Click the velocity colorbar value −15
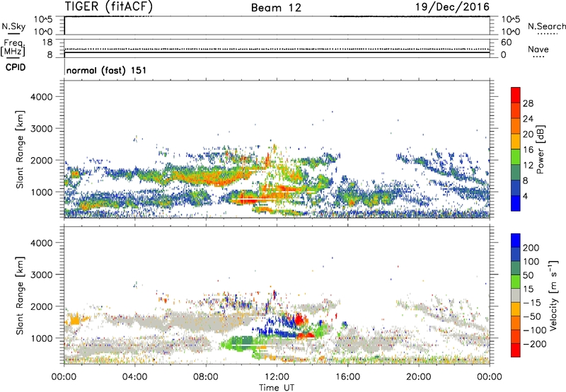 (x=532, y=302)
